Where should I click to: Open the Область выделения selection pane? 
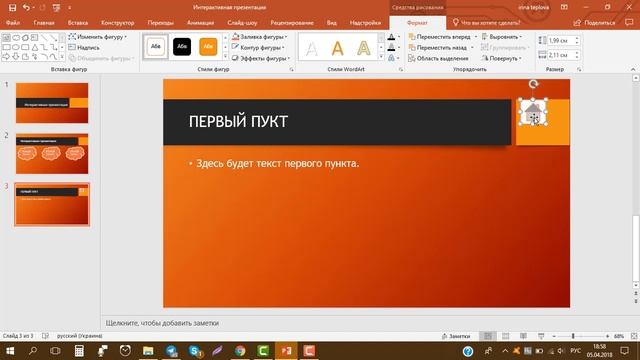tap(438, 58)
